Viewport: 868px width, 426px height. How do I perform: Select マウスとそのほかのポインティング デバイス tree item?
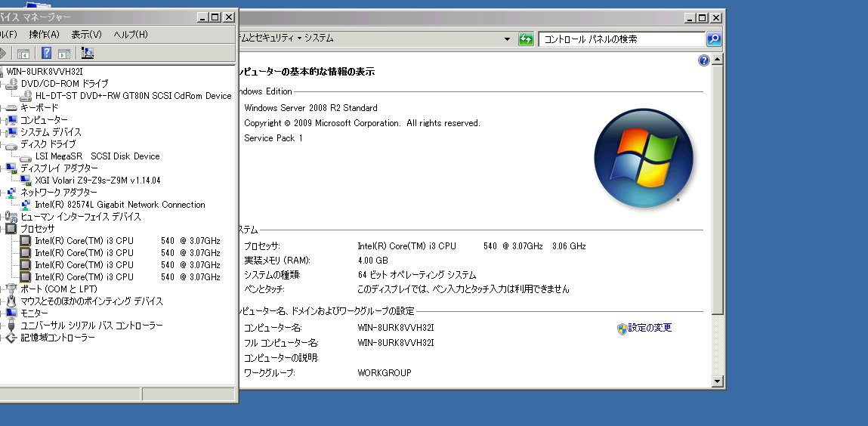pos(92,301)
